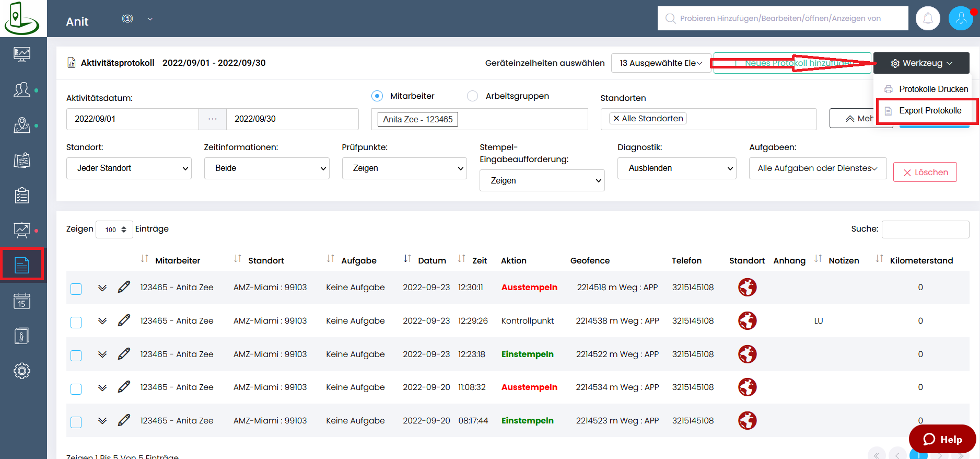Select the Arbeitsgruppen radio button
Viewport: 980px width, 459px height.
472,96
